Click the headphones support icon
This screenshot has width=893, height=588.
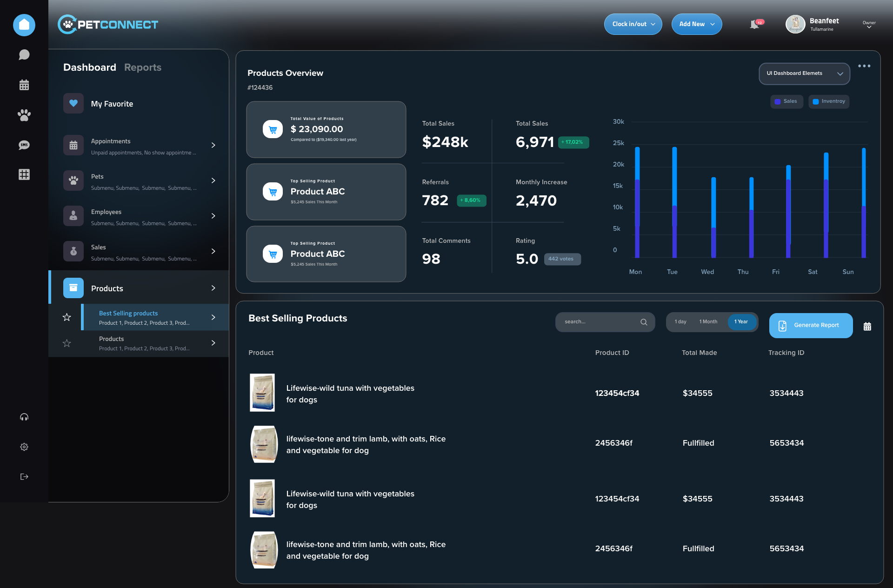(x=24, y=417)
